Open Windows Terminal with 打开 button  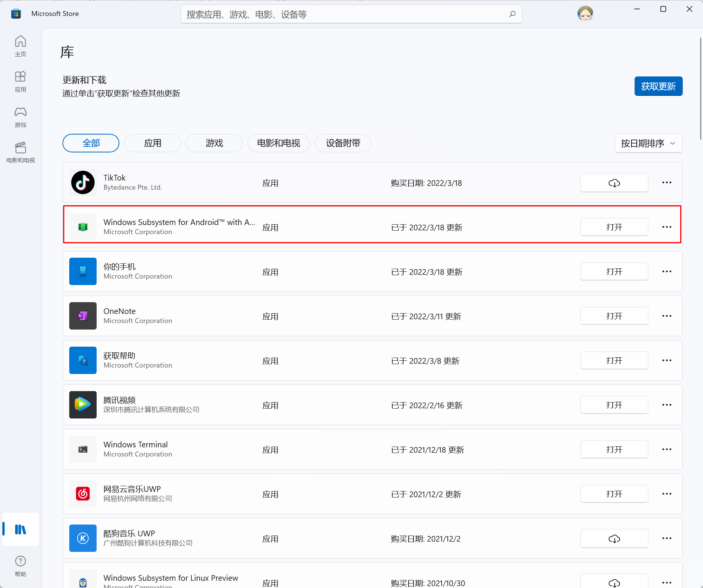click(x=614, y=450)
